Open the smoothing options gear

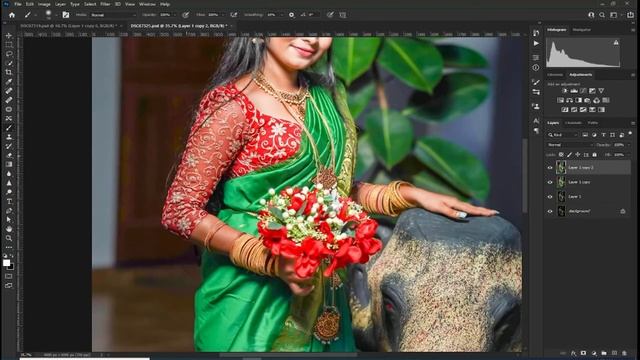pos(291,15)
